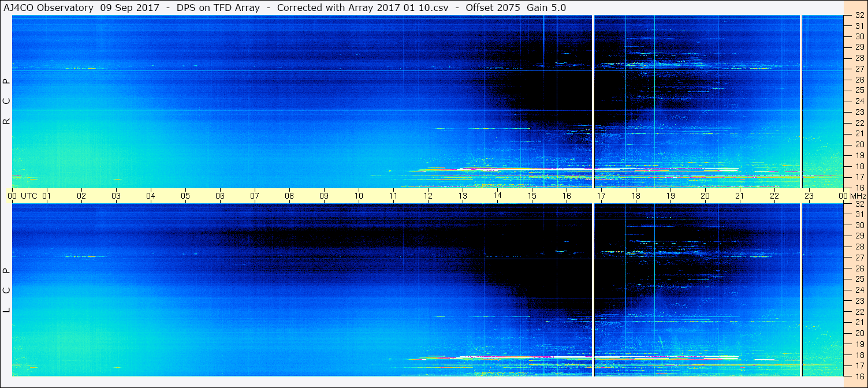
Task: Select the 19 hour mark on the time axis
Action: pyautogui.click(x=670, y=196)
